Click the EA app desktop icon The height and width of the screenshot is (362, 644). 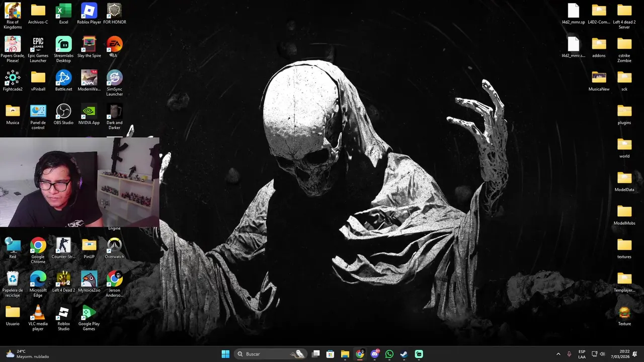tap(114, 47)
